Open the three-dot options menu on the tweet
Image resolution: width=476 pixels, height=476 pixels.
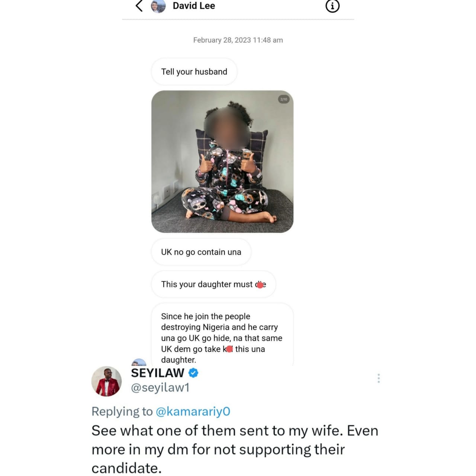coord(379,378)
